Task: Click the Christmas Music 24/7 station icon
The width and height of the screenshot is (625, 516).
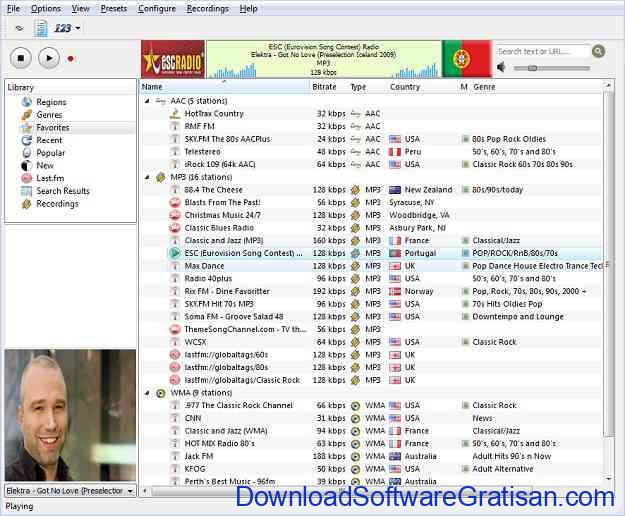Action: point(175,215)
